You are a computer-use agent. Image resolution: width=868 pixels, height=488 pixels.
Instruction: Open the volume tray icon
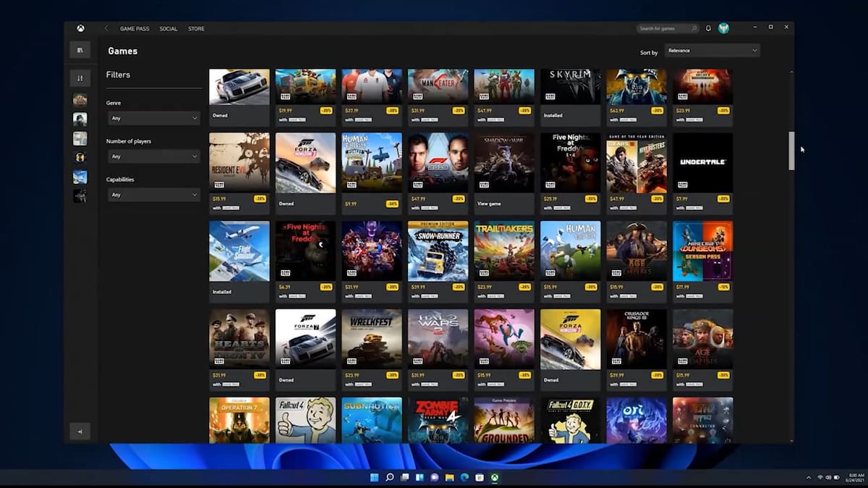(x=830, y=478)
